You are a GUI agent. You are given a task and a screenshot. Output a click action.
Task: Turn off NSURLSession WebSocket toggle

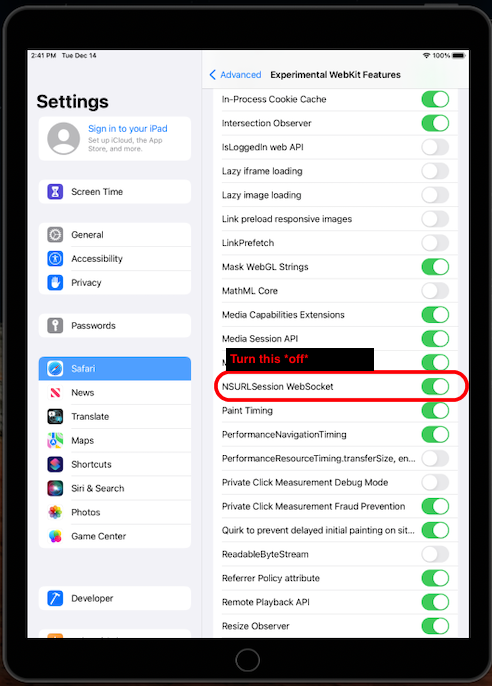[x=435, y=386]
